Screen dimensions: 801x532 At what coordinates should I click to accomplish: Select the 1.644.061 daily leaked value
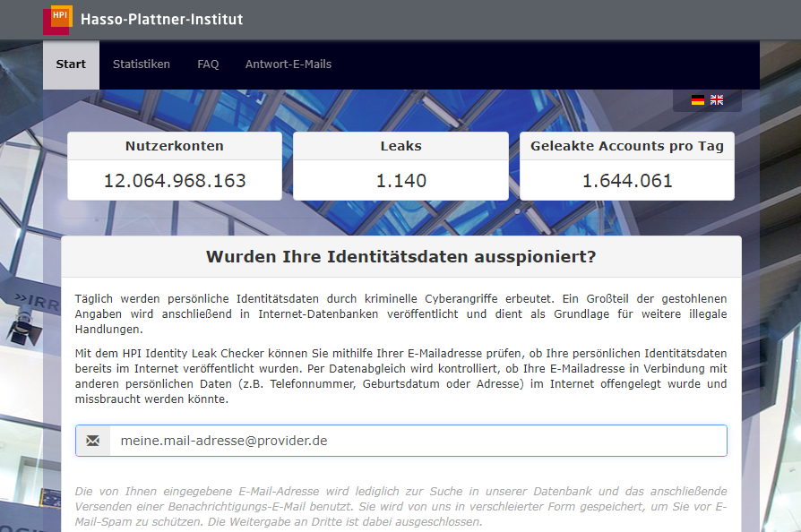[x=626, y=181]
